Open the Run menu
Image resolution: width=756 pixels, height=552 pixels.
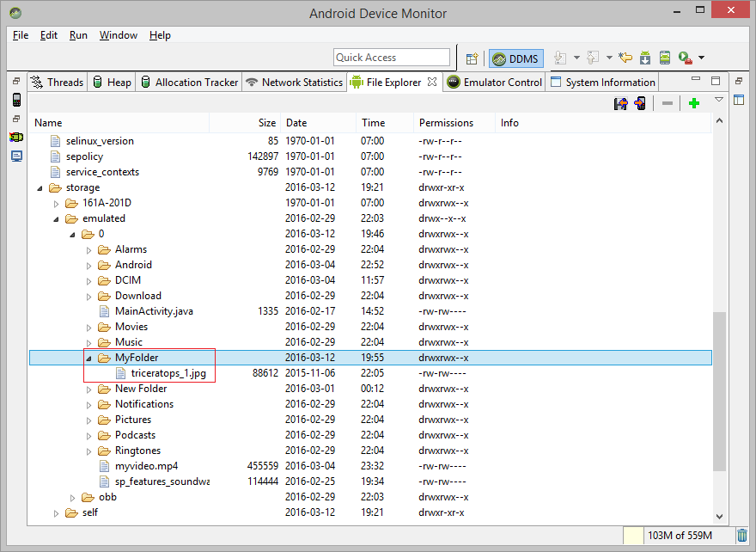(78, 35)
